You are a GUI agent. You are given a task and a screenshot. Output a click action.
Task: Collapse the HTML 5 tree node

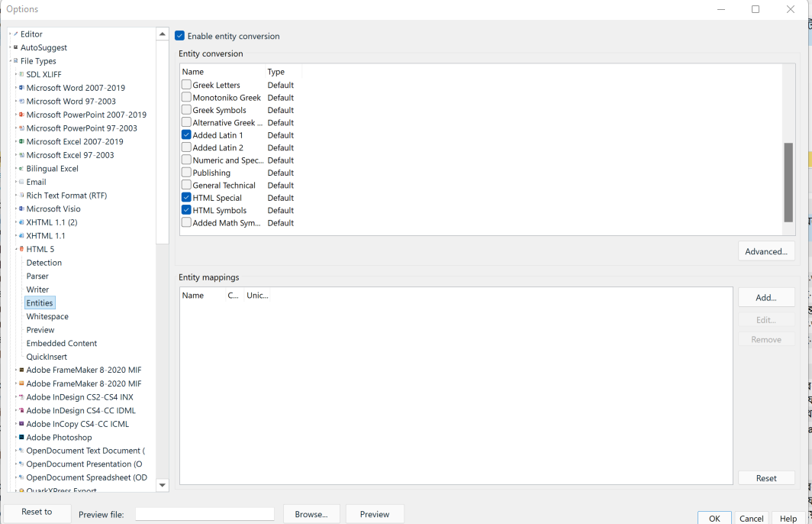pos(16,249)
